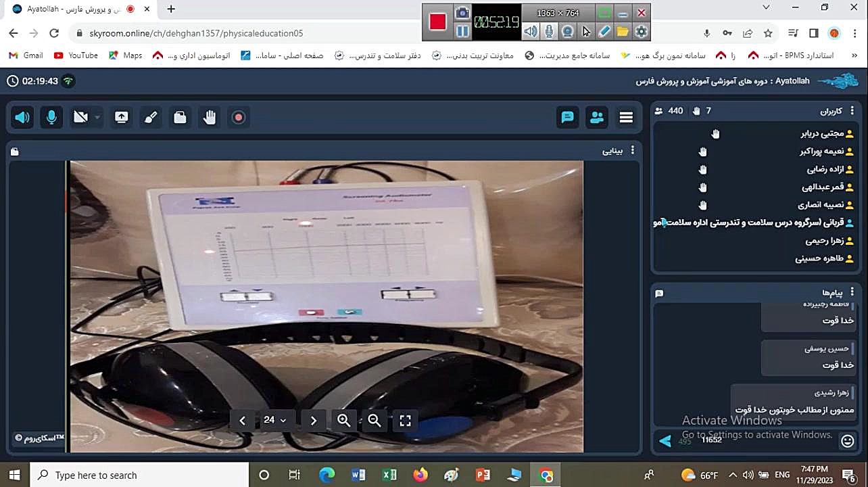Open the chat panel icon
Viewport: 868px width, 487px height.
tap(567, 117)
